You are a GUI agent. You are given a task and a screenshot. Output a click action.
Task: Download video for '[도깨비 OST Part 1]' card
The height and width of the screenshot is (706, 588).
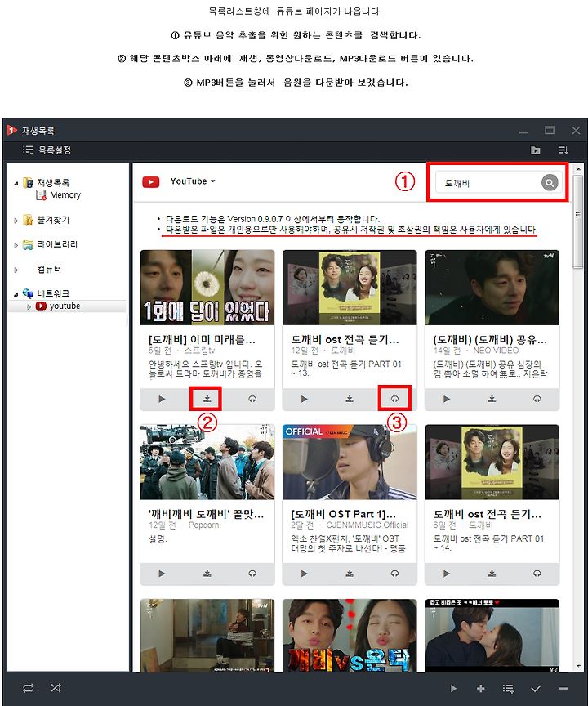[x=350, y=574]
